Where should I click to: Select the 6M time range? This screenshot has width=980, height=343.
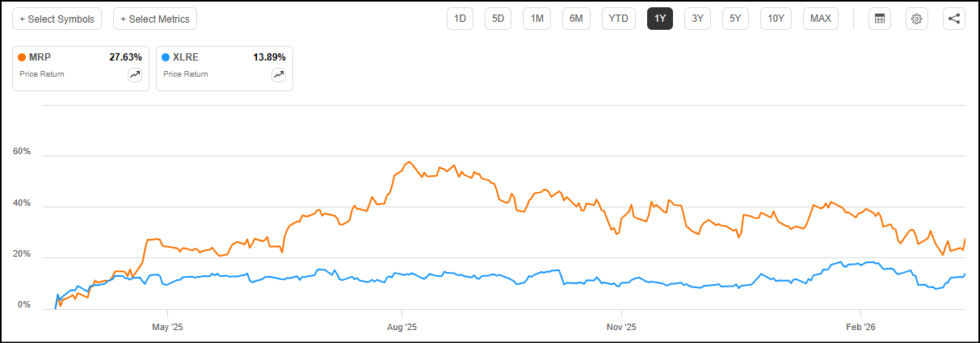coord(576,19)
